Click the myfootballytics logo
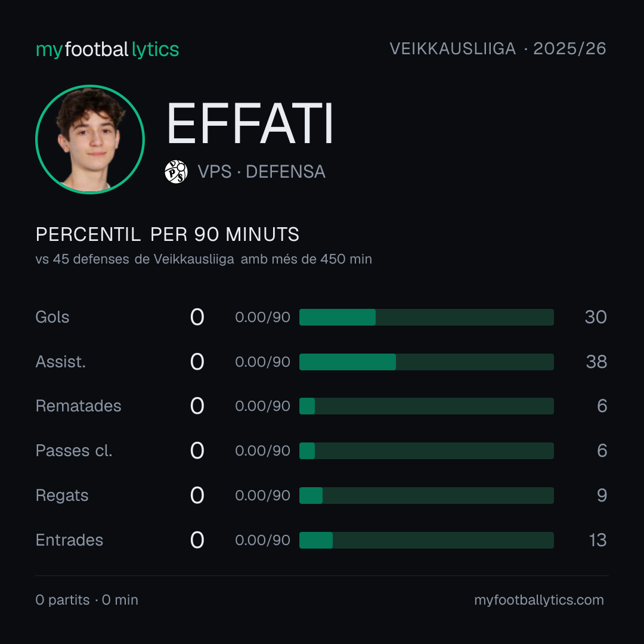 tap(107, 49)
